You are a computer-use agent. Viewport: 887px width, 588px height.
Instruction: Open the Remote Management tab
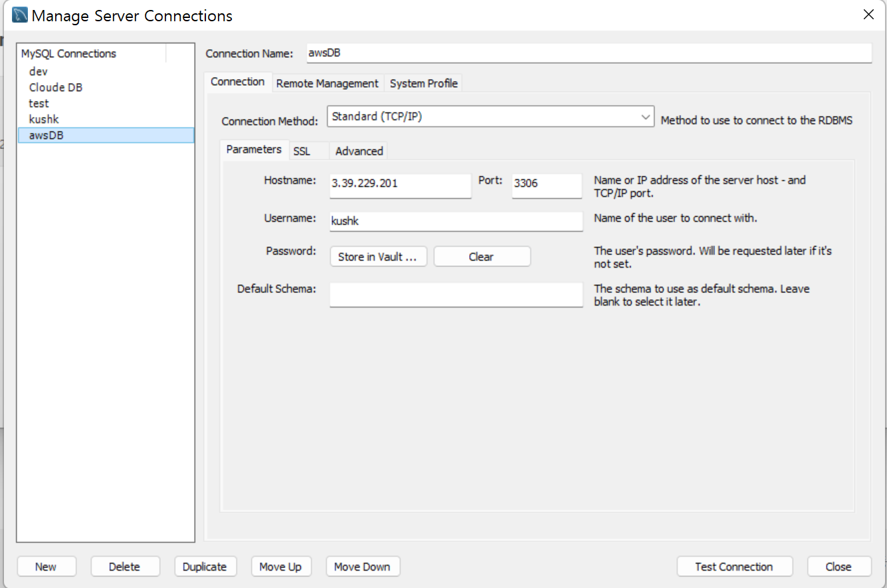tap(327, 84)
